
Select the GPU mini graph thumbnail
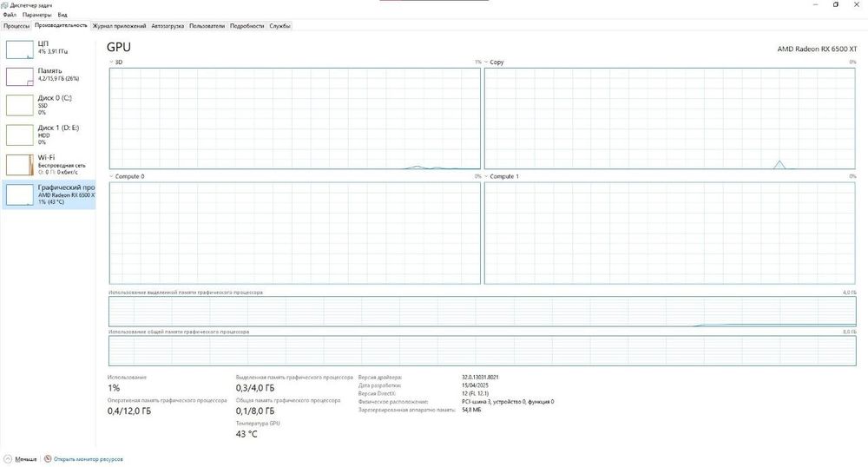coord(19,194)
